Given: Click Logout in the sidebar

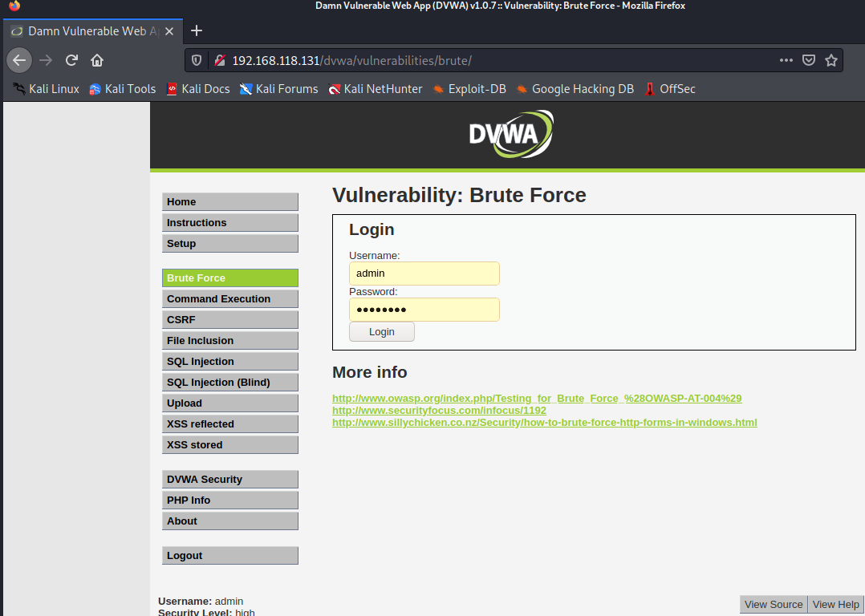Looking at the screenshot, I should coord(230,555).
